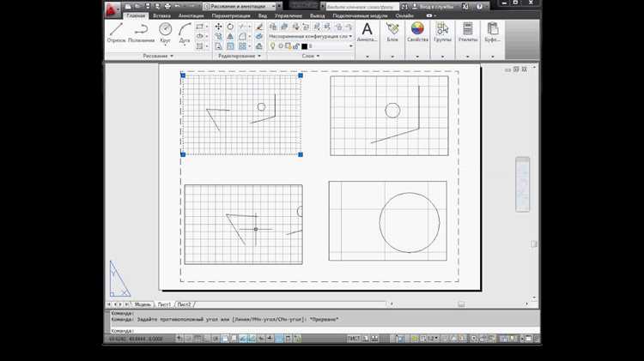Click the Undo arrow in quick access toolbar
This screenshot has width=644, height=361.
(178, 7)
